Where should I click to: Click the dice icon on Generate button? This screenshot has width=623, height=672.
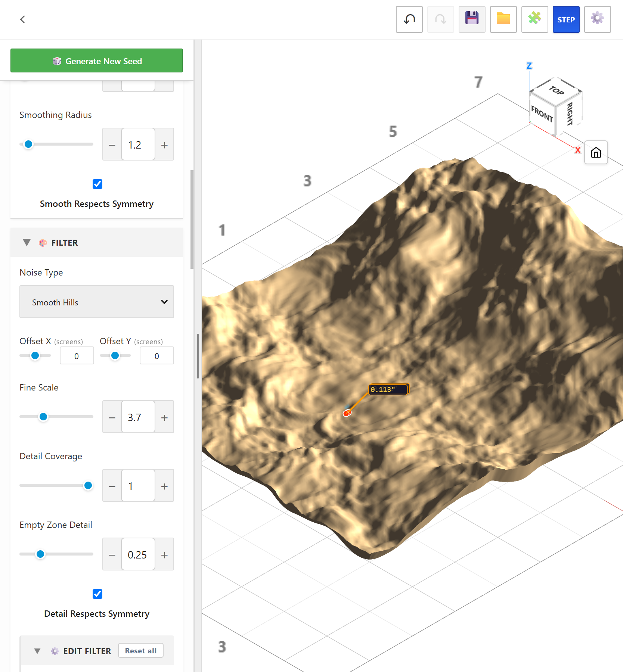tap(57, 61)
